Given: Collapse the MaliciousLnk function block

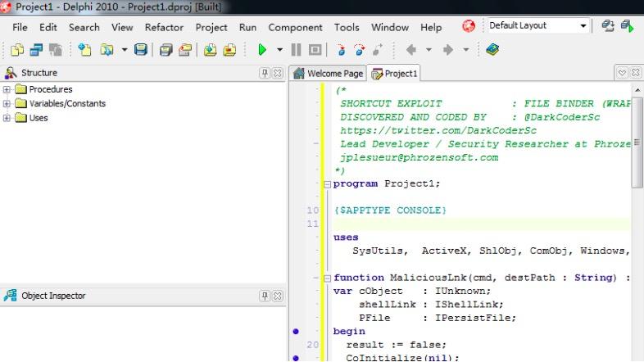Looking at the screenshot, I should tap(328, 278).
